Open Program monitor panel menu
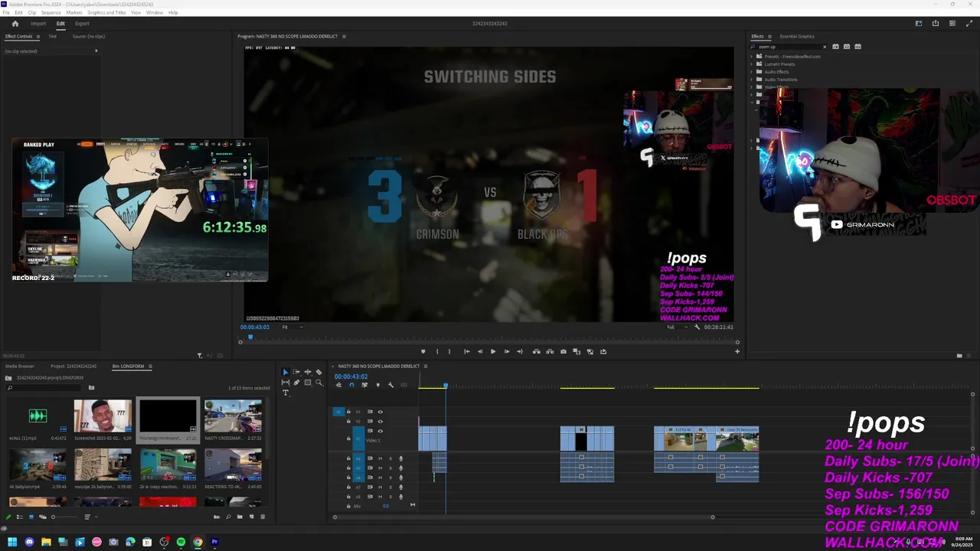 [344, 36]
